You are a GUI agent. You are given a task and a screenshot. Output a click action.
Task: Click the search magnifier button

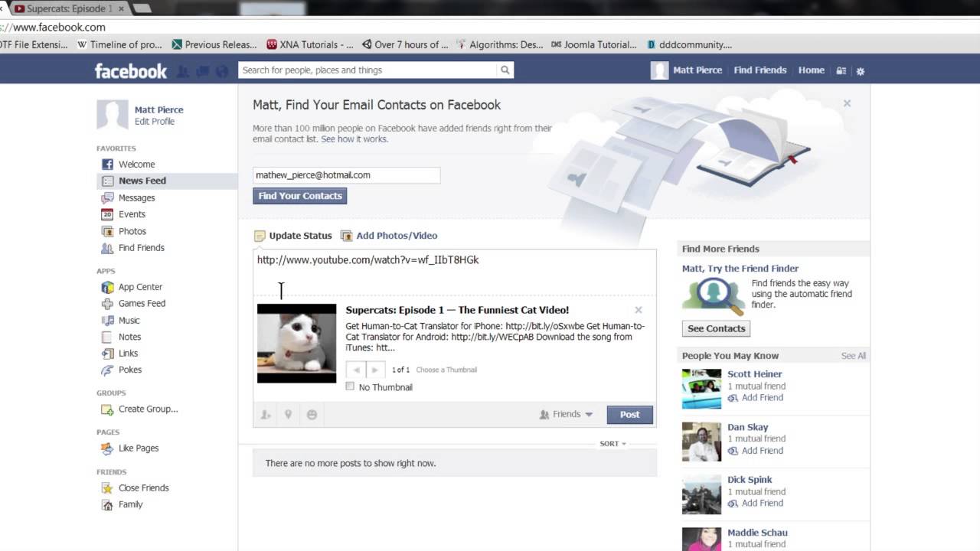505,70
